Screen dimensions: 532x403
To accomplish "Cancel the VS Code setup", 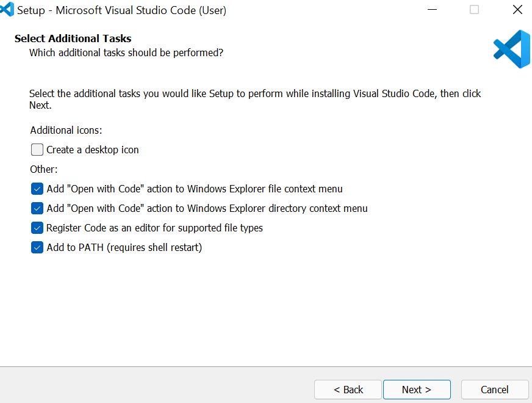I will [x=494, y=390].
